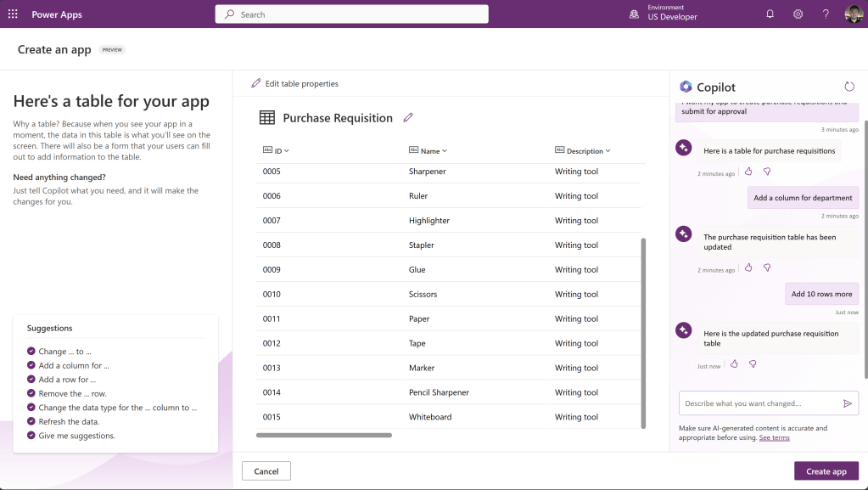Select 'Refresh the data.' suggestion
This screenshot has height=490, width=868.
tap(69, 421)
